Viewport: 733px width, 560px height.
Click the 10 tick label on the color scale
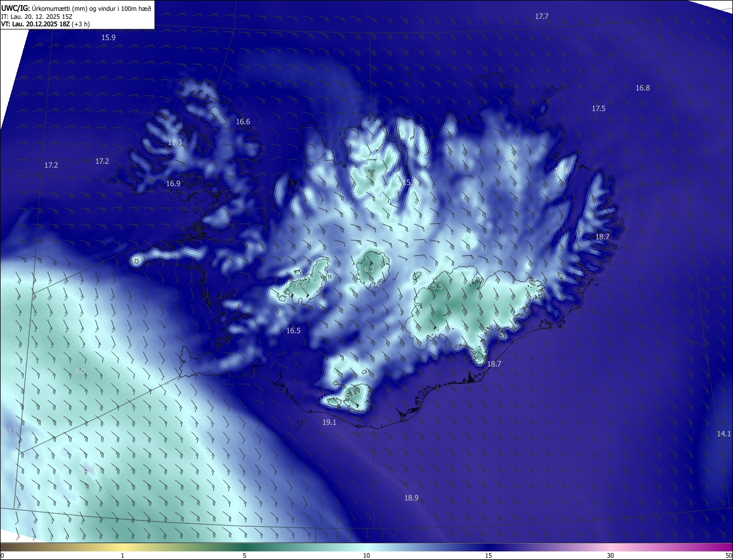(x=366, y=556)
